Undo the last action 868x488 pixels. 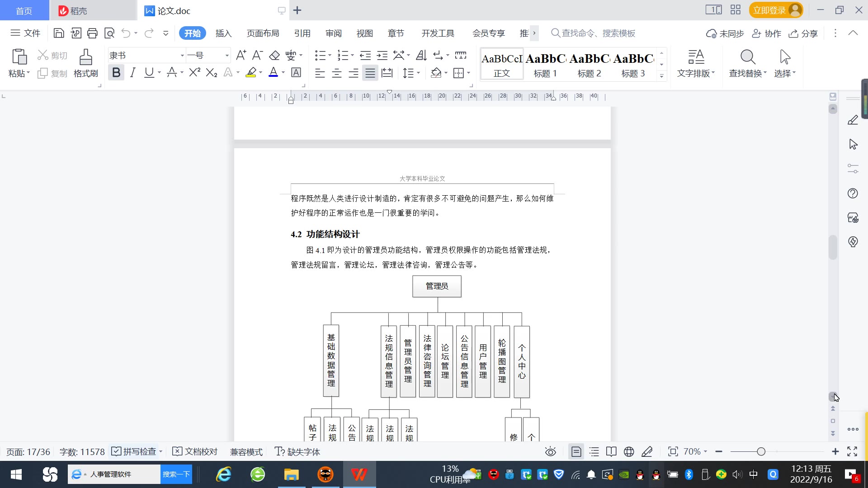[126, 33]
